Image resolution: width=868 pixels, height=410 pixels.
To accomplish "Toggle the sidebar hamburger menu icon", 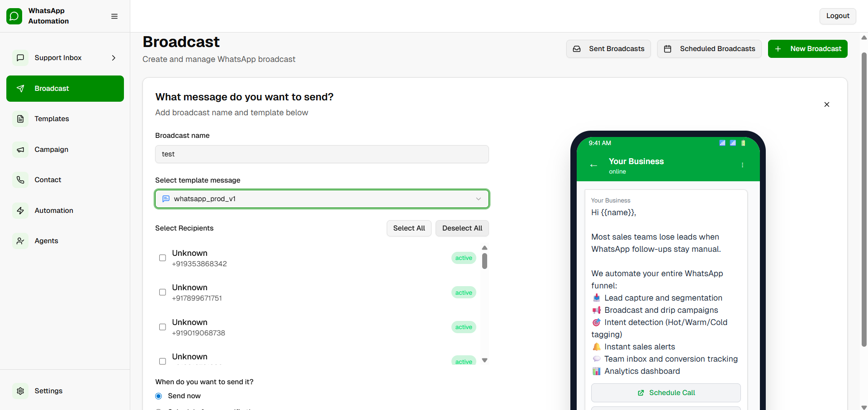I will click(x=114, y=16).
